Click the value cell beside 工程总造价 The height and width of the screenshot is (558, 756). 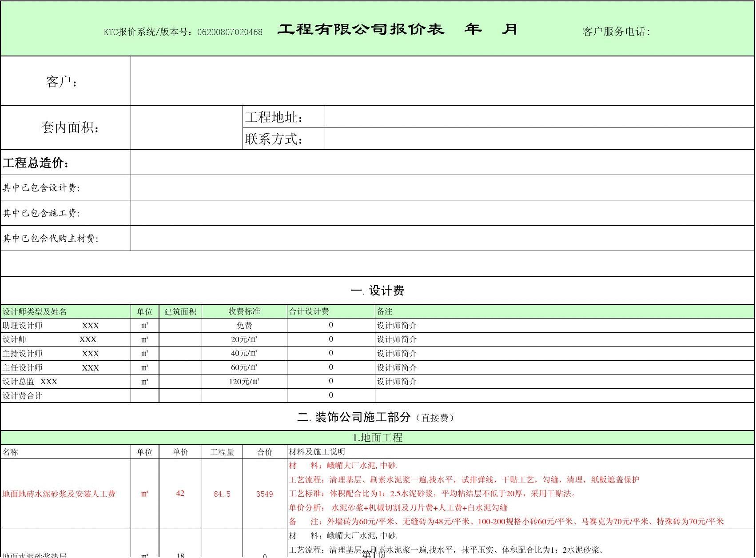coord(442,162)
